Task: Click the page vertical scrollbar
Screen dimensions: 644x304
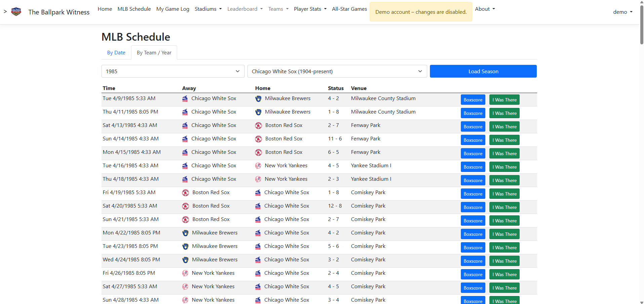Action: tap(641, 27)
